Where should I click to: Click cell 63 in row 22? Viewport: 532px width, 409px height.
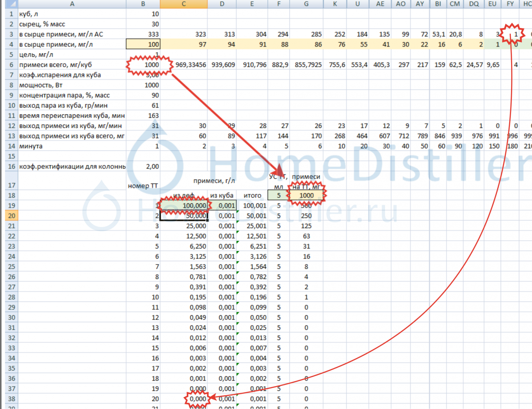click(306, 236)
